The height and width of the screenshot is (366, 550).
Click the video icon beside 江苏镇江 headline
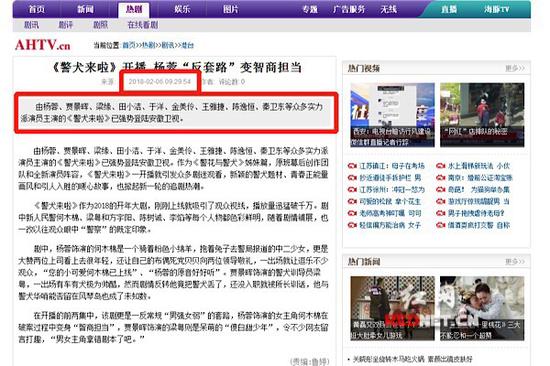[352, 166]
